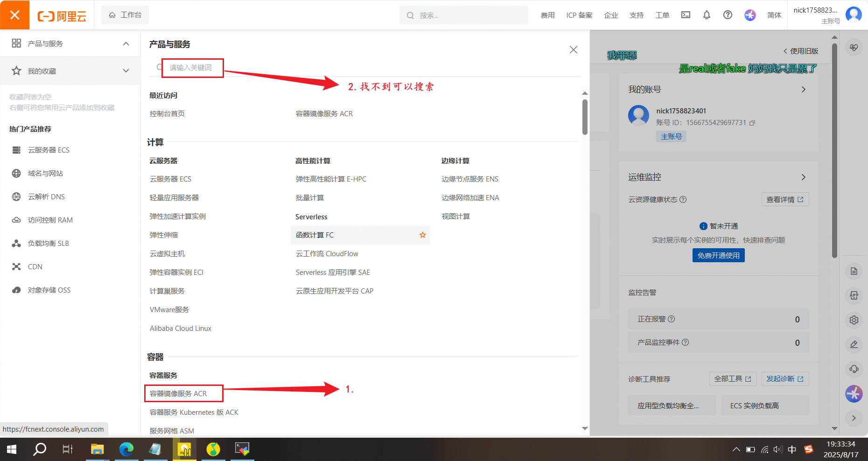
Task: Open the 简体 language selector
Action: [774, 15]
